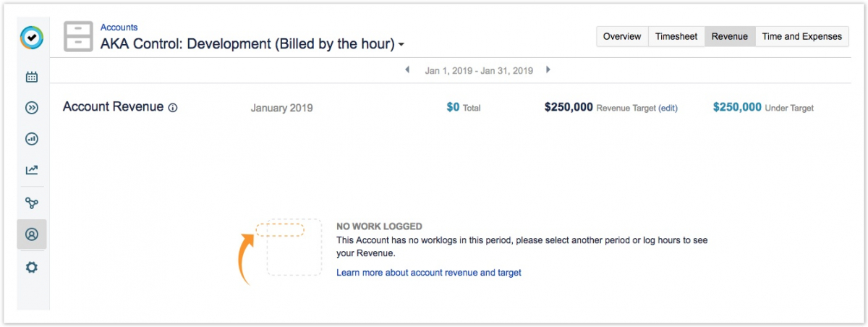Screen dimensions: 868x327
Task: Select the Accounts person icon
Action: (32, 234)
